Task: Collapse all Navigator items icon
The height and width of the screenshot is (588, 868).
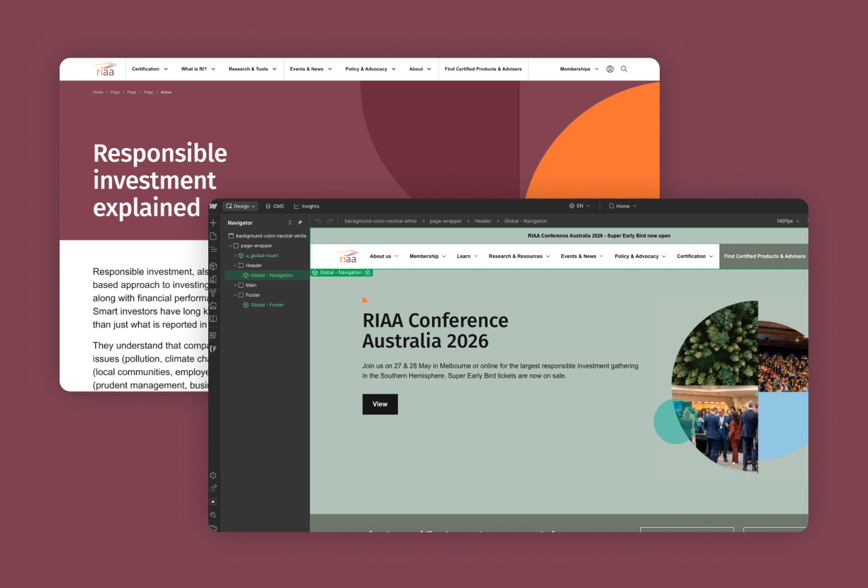Action: [x=290, y=222]
